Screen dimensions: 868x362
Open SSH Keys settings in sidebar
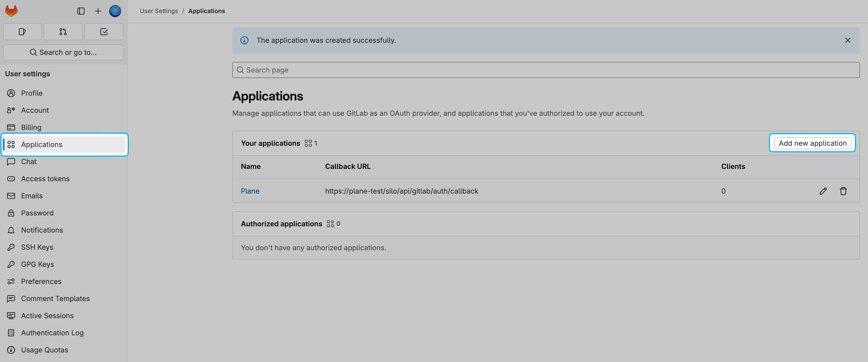click(x=37, y=247)
